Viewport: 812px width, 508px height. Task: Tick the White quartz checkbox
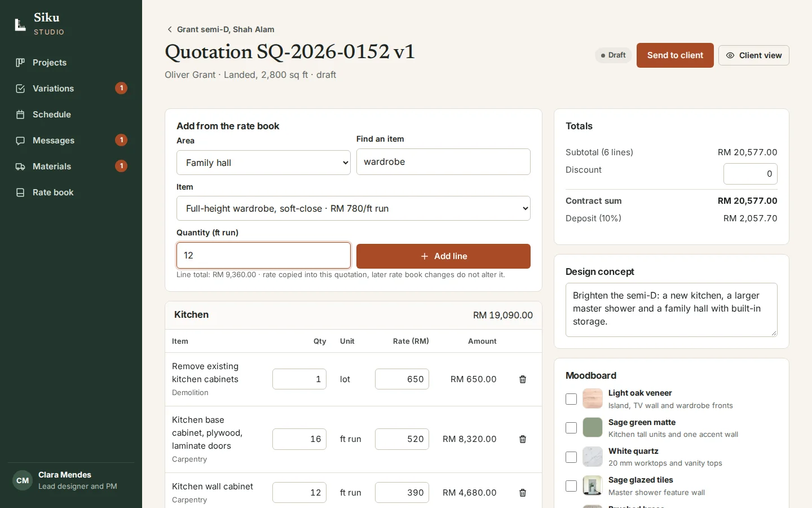point(571,457)
